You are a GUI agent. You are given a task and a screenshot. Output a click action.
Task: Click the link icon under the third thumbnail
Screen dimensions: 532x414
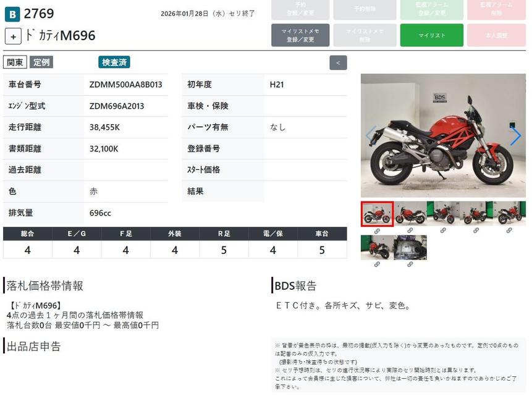[x=443, y=230]
